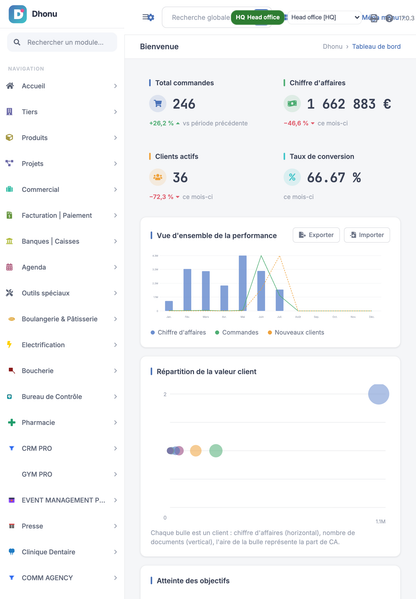Click the Dhonu logo icon
The width and height of the screenshot is (416, 599).
(x=18, y=14)
